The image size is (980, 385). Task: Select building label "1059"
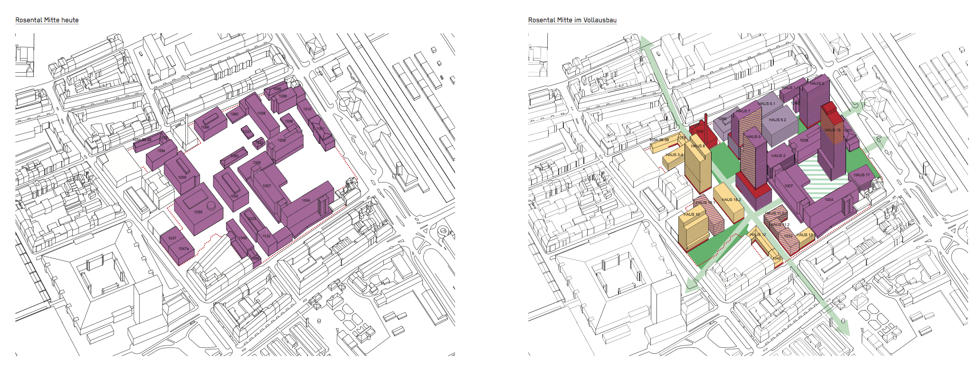coord(182,177)
